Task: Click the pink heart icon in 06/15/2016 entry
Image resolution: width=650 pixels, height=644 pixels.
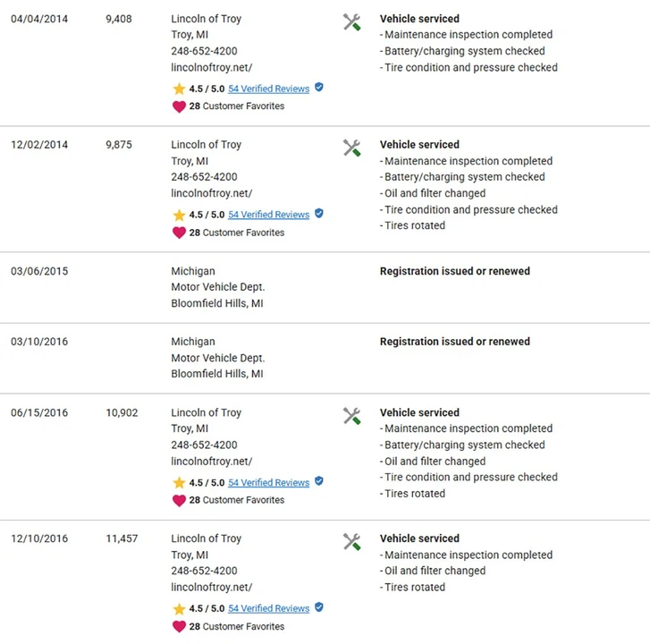Action: (x=179, y=500)
